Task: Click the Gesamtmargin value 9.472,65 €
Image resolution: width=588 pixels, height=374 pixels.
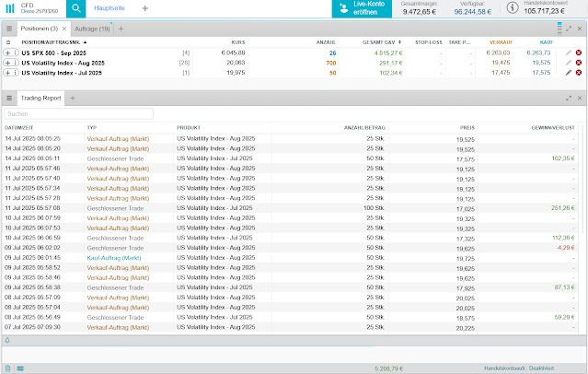Action: (x=420, y=12)
